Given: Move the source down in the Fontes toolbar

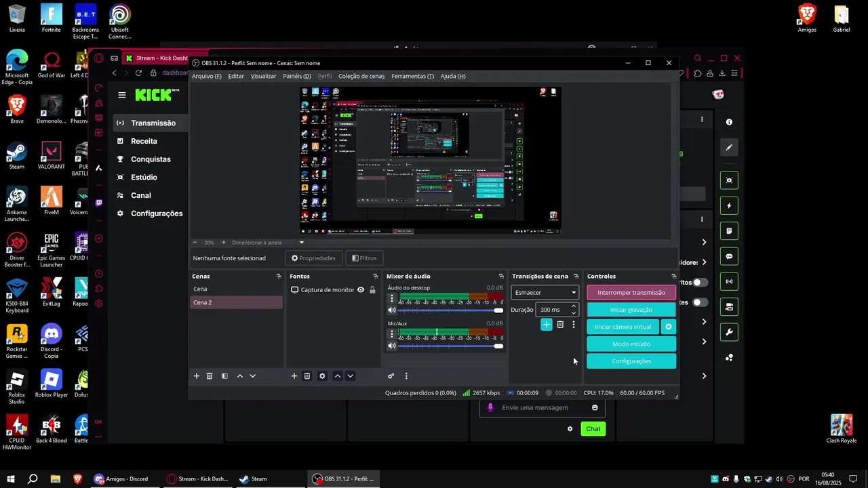Looking at the screenshot, I should click(x=350, y=376).
